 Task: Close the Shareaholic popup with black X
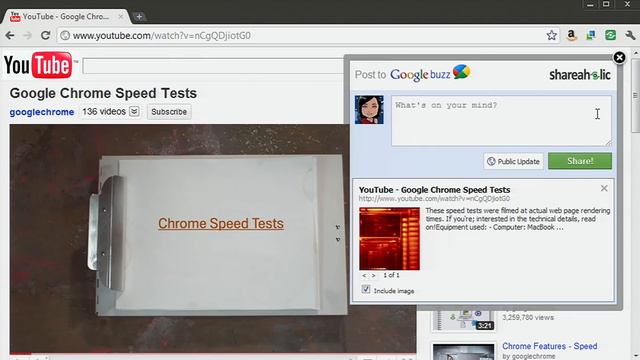(x=619, y=58)
